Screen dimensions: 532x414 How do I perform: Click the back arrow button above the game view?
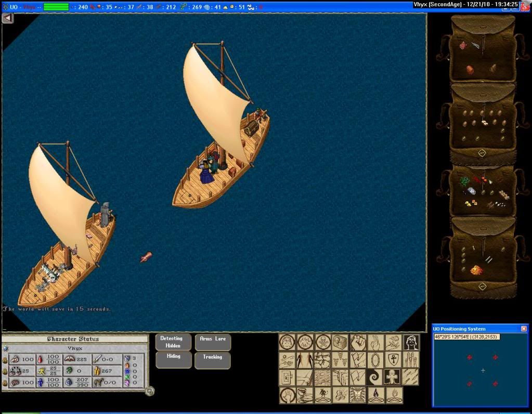click(x=7, y=18)
